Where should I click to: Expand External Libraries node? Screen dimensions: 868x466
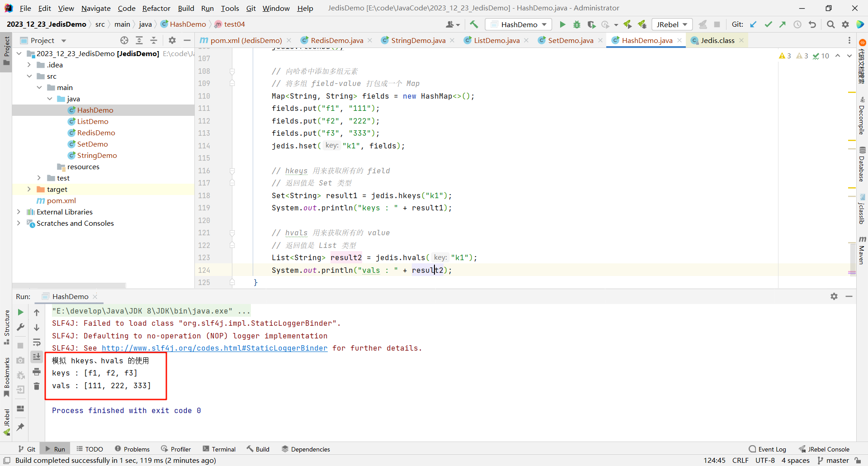[x=19, y=212]
